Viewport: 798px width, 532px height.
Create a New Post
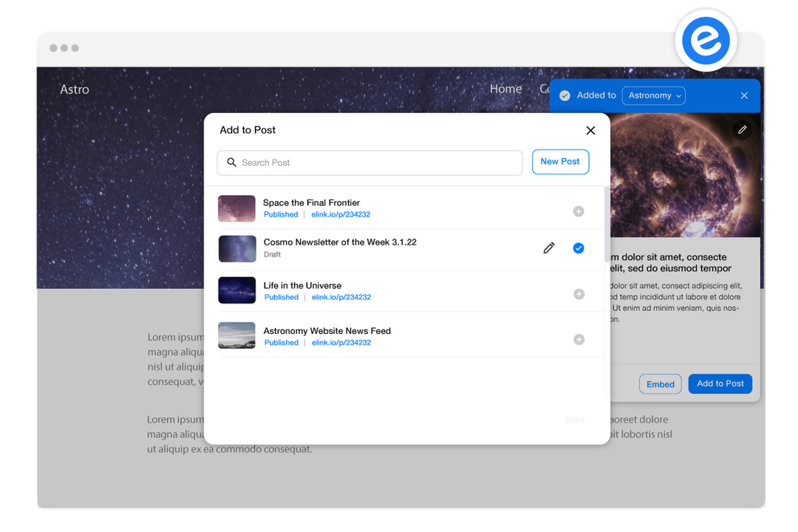click(x=560, y=162)
